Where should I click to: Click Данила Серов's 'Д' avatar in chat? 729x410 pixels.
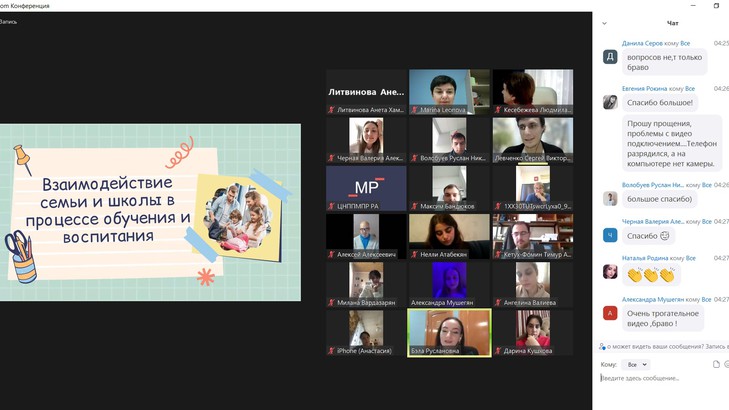click(610, 57)
